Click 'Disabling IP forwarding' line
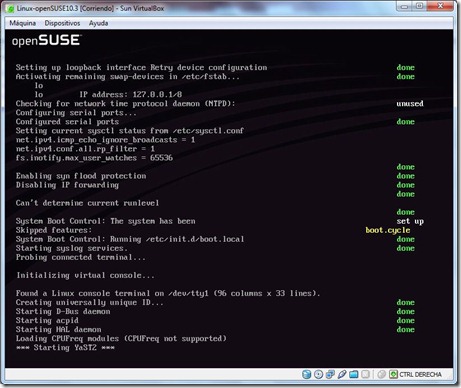Image resolution: width=461 pixels, height=388 pixels. click(x=67, y=185)
